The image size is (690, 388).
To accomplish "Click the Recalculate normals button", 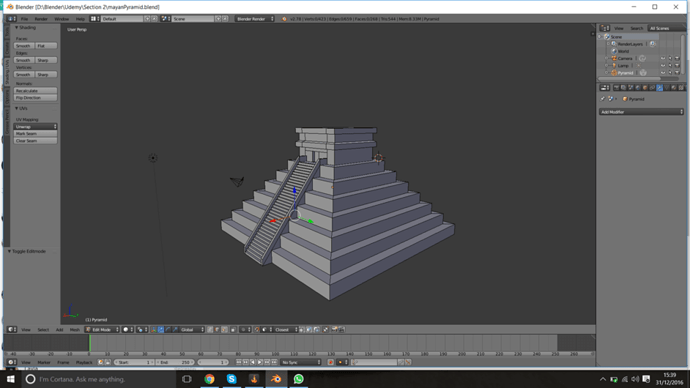I will (36, 91).
